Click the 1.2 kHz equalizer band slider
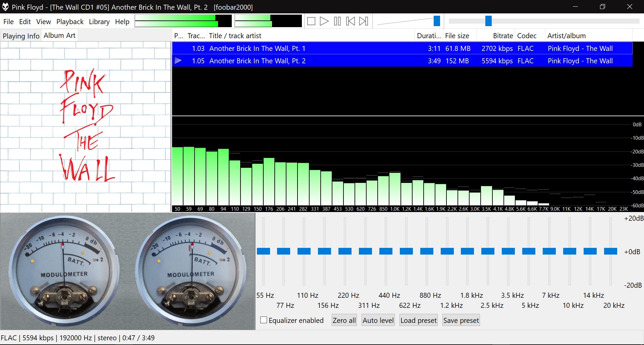This screenshot has width=644, height=345. pos(447,251)
